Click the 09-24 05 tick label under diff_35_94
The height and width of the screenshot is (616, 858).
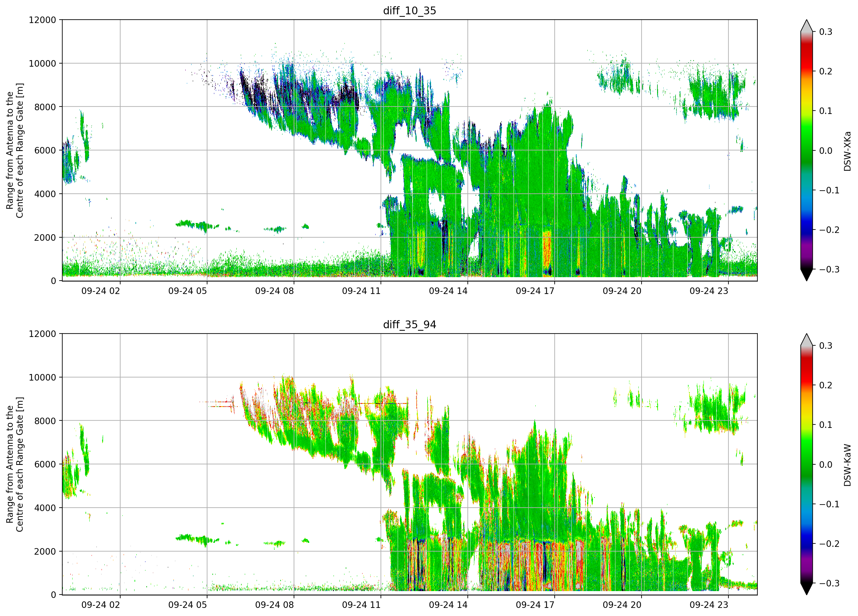(188, 605)
